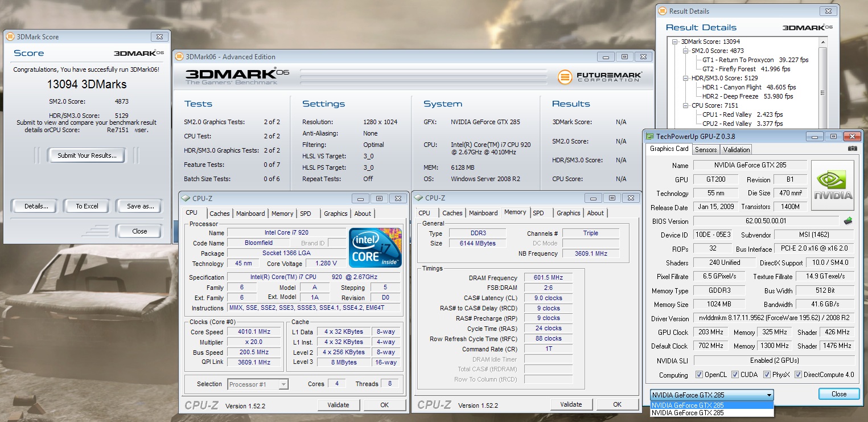Click the 3DMark Score window title icon
Image resolution: width=868 pixels, height=422 pixels.
(10, 36)
